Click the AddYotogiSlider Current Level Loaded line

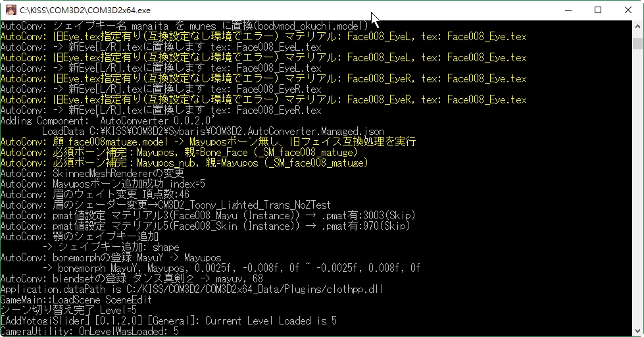pyautogui.click(x=168, y=321)
